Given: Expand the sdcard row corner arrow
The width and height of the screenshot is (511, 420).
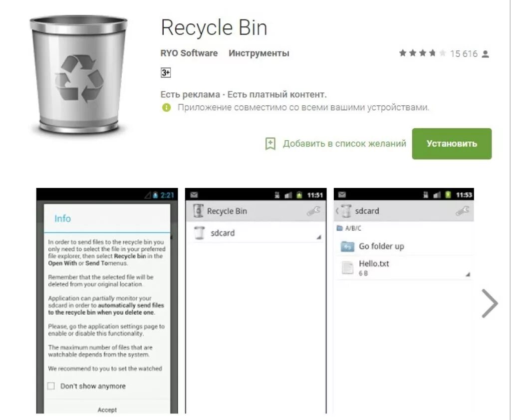Looking at the screenshot, I should [x=319, y=237].
